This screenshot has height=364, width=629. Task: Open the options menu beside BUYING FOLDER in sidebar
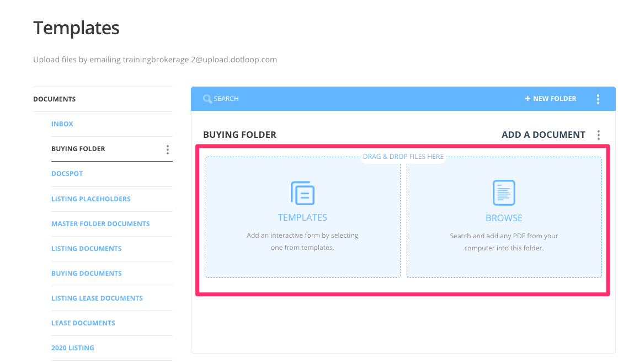tap(167, 148)
